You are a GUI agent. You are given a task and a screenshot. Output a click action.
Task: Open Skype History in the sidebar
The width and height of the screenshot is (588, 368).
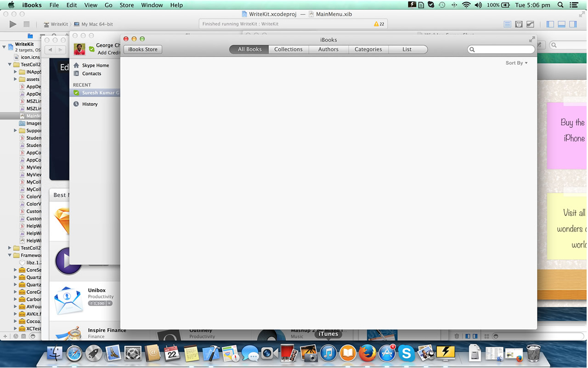[x=90, y=104]
